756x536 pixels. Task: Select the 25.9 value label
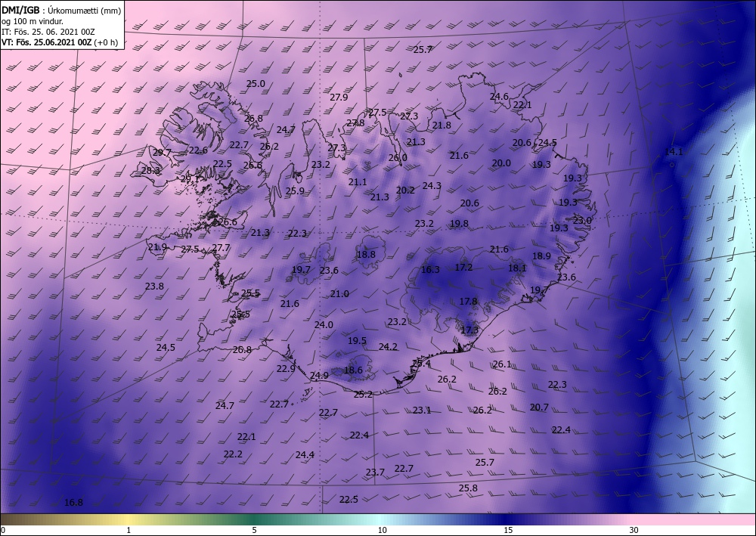(x=295, y=191)
